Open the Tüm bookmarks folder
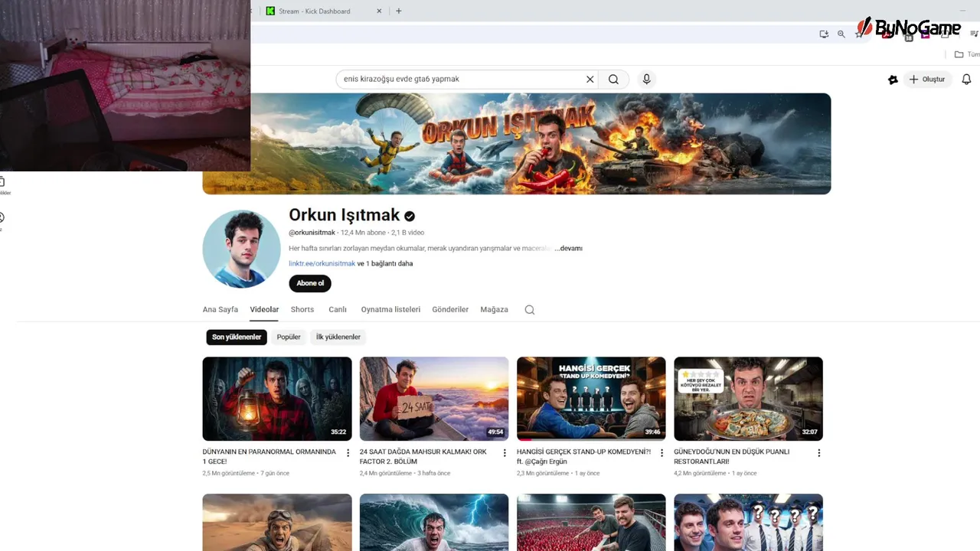Viewport: 980px width, 551px height. (966, 54)
